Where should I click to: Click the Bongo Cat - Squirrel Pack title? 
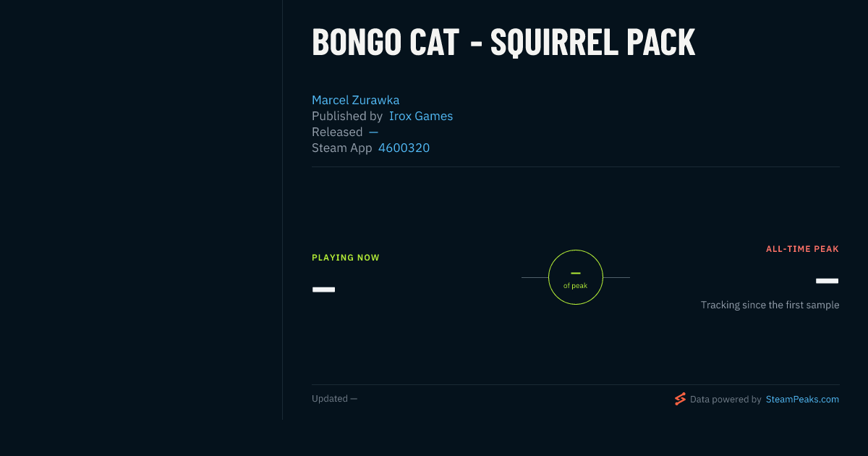point(503,42)
